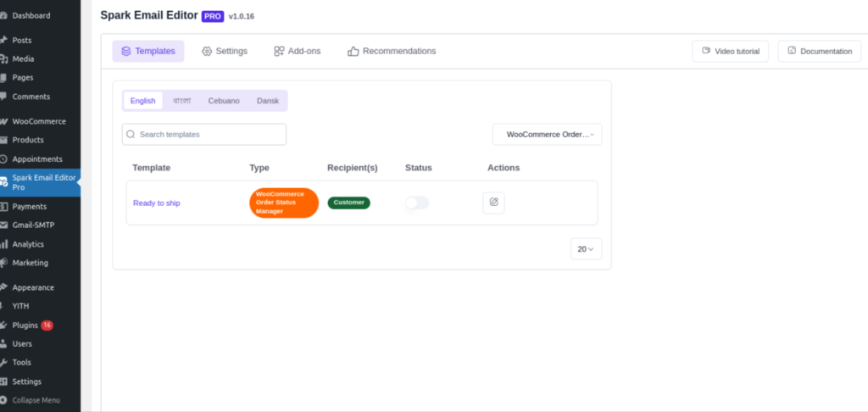868x412 pixels.
Task: Switch to the Add-ons tab
Action: click(x=298, y=51)
